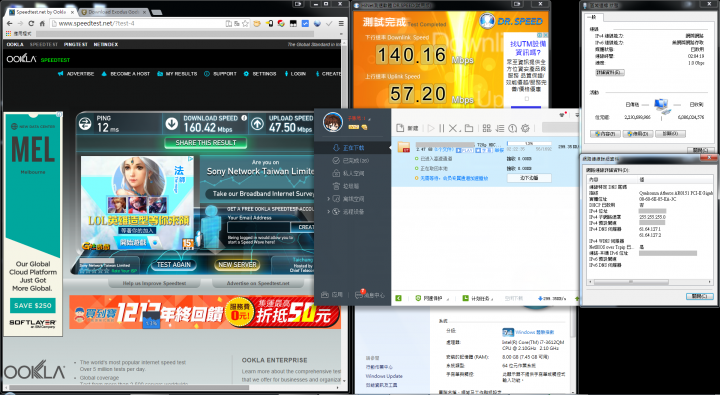Image resolution: width=720 pixels, height=395 pixels.
Task: Click sort list icon in download toolbar
Action: [x=500, y=128]
